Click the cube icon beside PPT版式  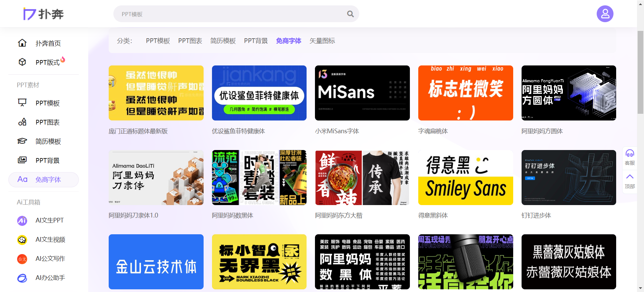pyautogui.click(x=22, y=62)
